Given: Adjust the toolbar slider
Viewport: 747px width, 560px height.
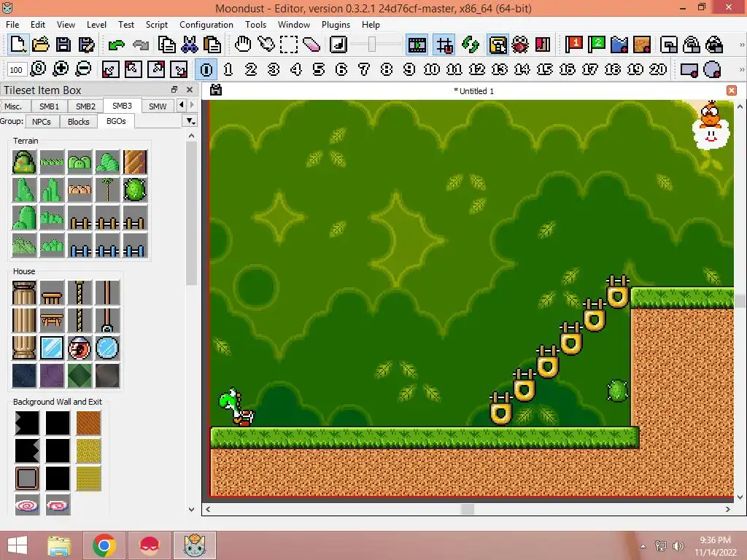Looking at the screenshot, I should point(371,44).
